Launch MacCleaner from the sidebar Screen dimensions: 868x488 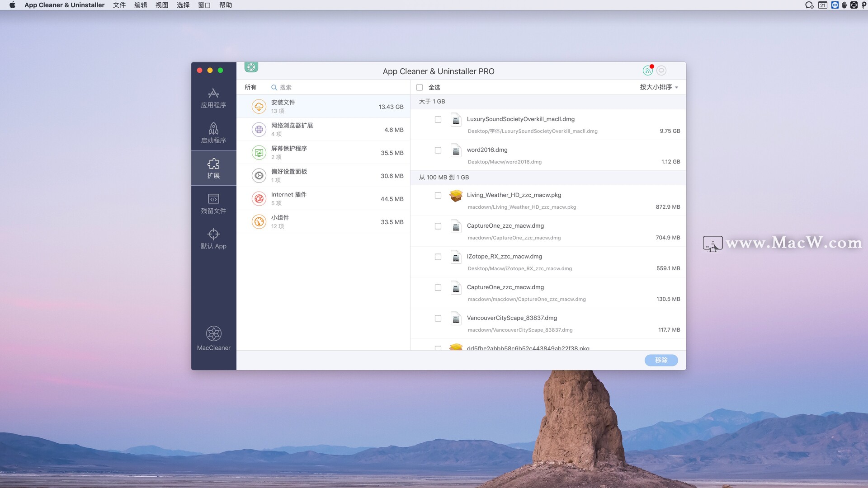pos(213,338)
